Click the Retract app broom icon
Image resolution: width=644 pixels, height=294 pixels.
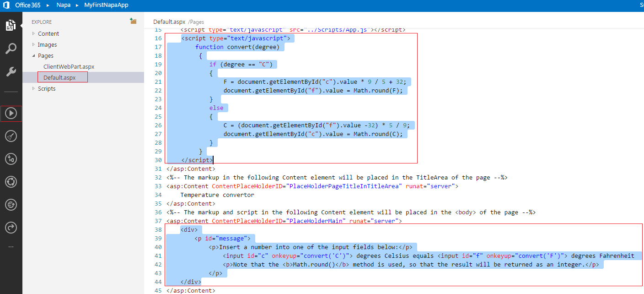pos(11,136)
